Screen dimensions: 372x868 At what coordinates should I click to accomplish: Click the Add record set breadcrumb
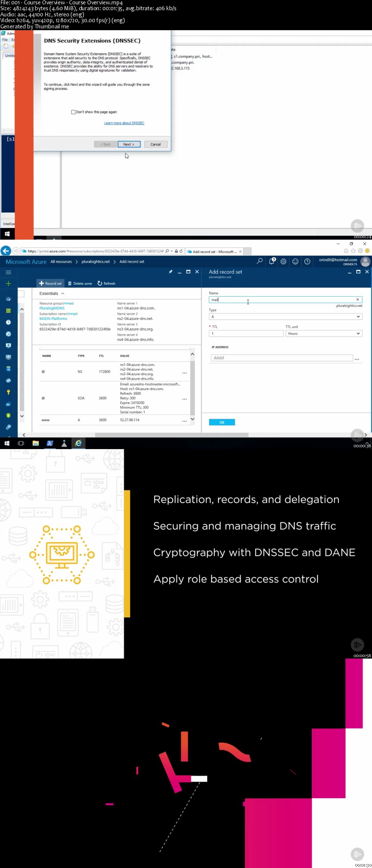click(x=132, y=261)
